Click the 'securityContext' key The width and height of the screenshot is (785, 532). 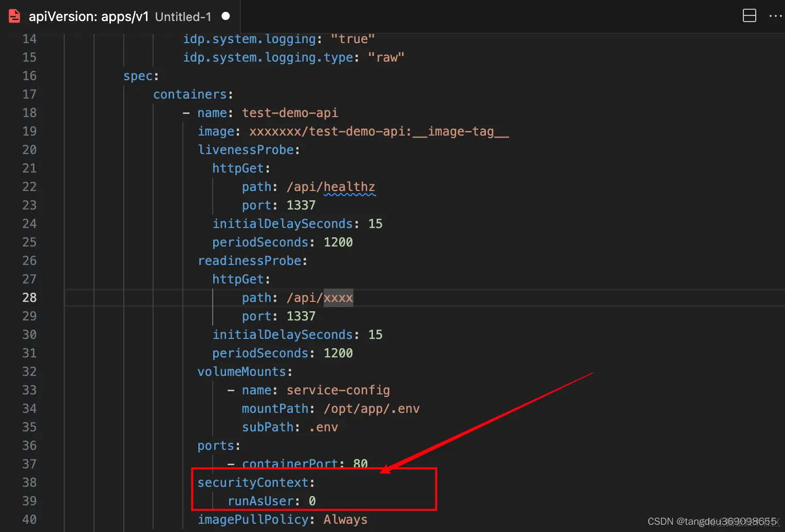[x=253, y=483]
